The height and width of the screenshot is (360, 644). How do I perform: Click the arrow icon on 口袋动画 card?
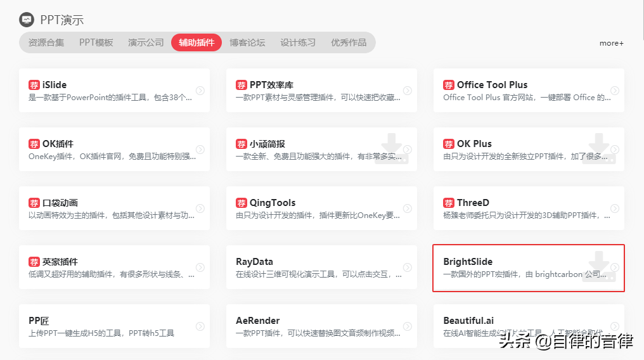coord(200,209)
